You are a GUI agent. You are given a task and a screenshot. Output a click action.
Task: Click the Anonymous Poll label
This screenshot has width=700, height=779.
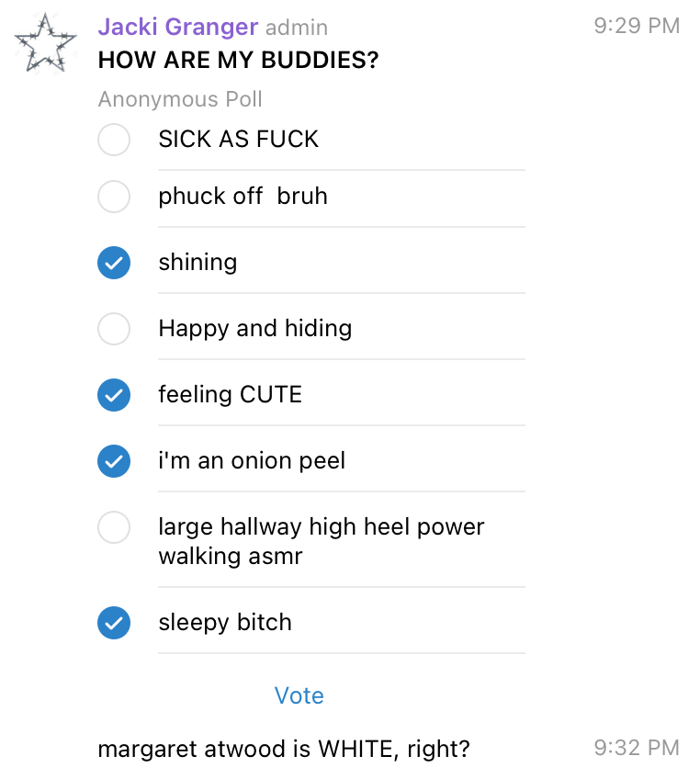pyautogui.click(x=180, y=99)
